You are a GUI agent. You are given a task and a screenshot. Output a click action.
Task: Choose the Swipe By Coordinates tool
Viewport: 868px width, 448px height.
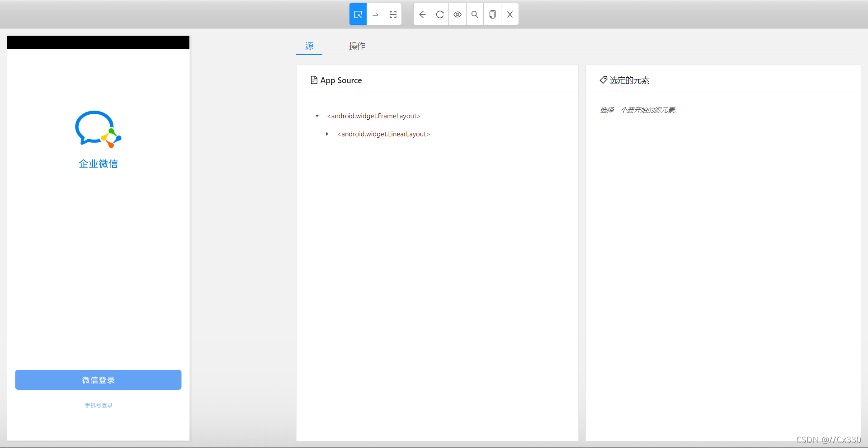click(375, 14)
